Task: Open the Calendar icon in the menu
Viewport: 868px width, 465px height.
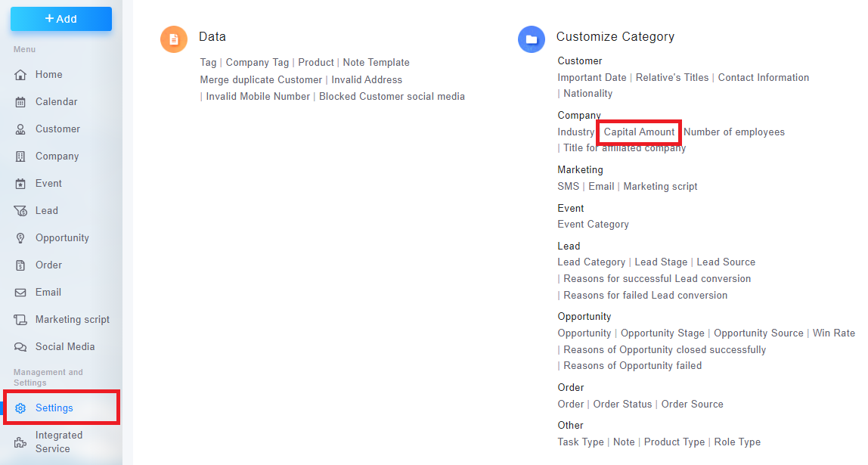Action: (x=20, y=102)
